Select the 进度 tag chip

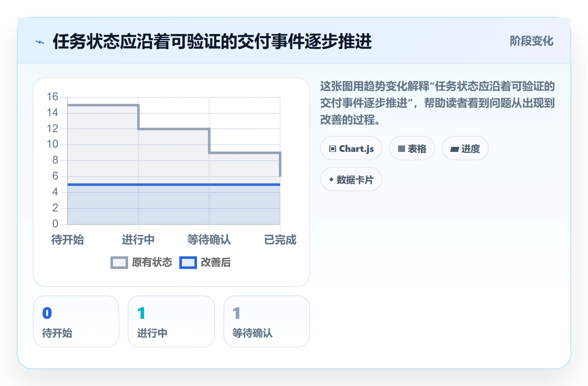click(x=465, y=149)
